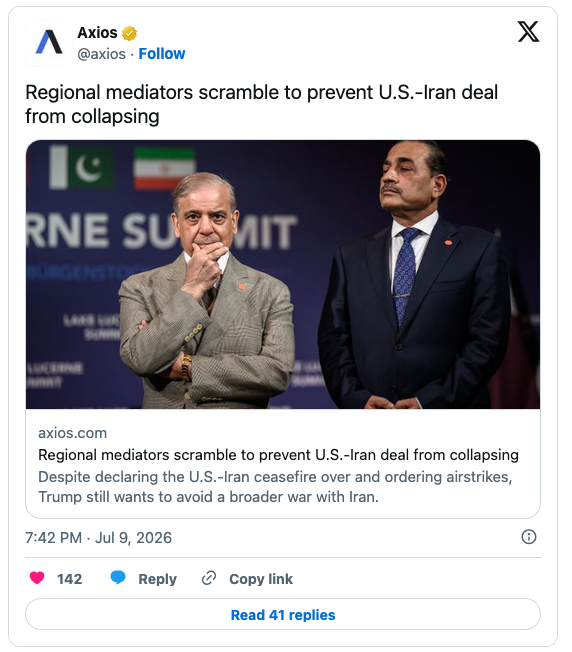Open the 7:42 PM Jul 9 timestamp
Image resolution: width=572 pixels, height=652 pixels.
(x=98, y=538)
